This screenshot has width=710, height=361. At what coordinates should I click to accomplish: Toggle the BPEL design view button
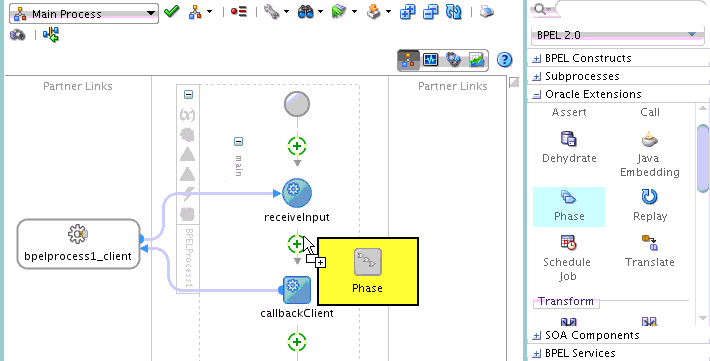click(x=408, y=60)
